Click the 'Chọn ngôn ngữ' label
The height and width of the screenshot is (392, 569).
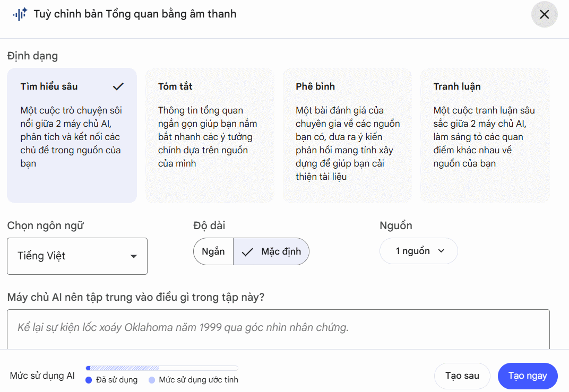tap(45, 225)
